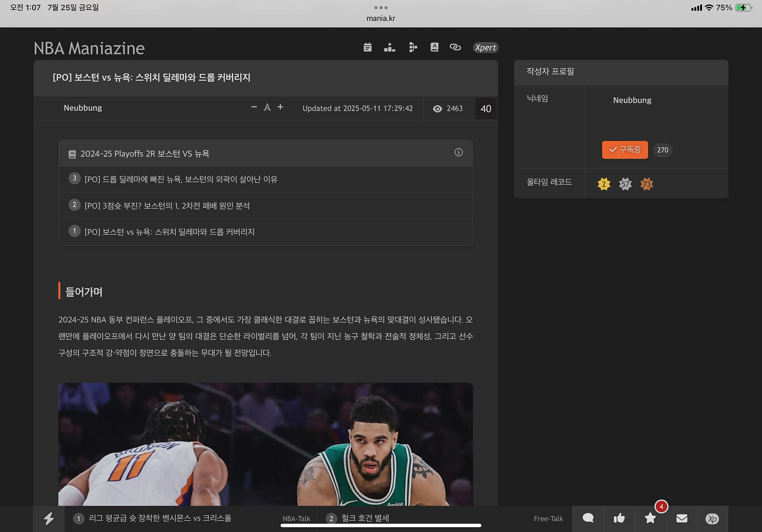This screenshot has height=532, width=762.
Task: Open the tournament bracket icon
Action: pos(413,48)
